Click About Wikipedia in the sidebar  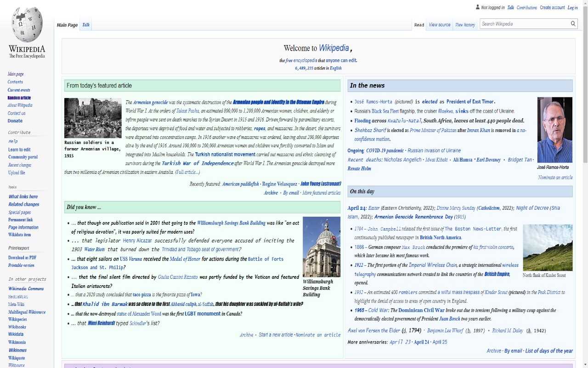tap(20, 105)
